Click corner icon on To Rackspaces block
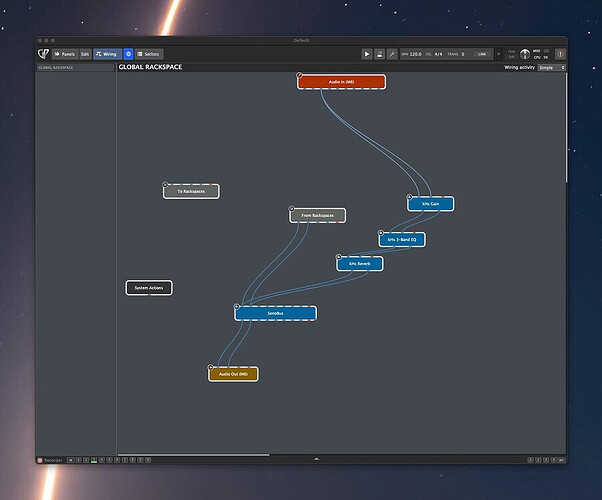 tap(165, 184)
